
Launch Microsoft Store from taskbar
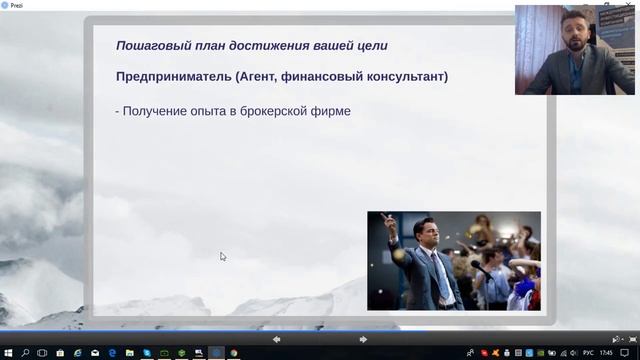60,353
